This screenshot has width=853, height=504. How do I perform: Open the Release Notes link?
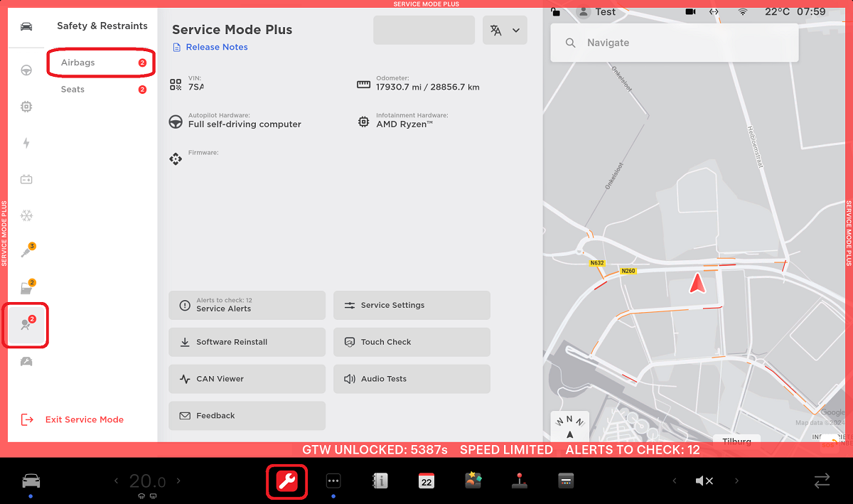pos(216,47)
